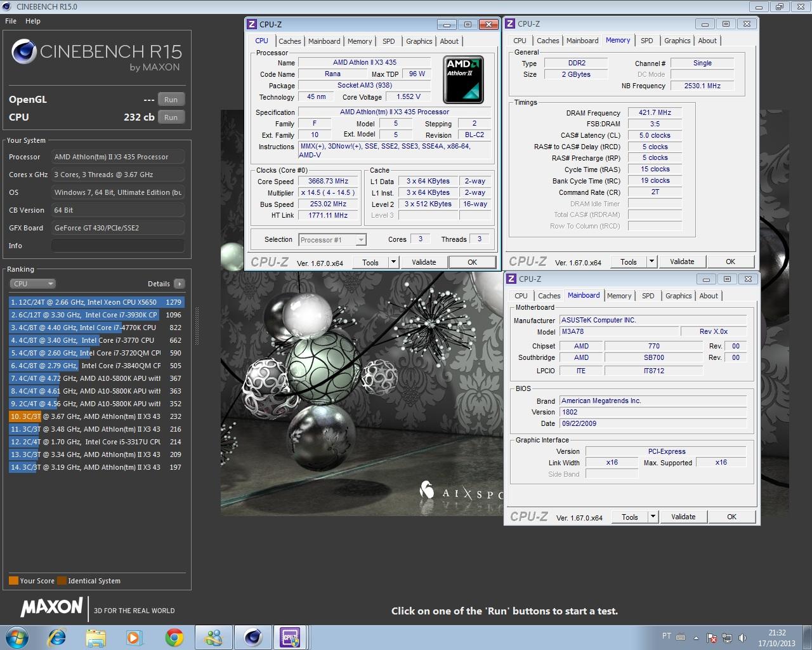Click the AMD Athlon II processor logo
This screenshot has width=812, height=650.
pos(463,80)
